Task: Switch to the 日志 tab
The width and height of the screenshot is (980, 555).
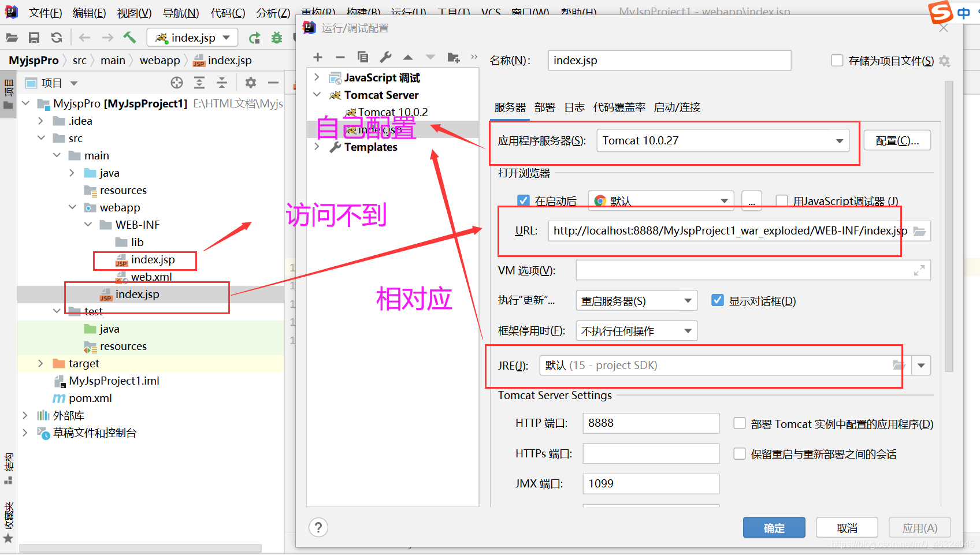Action: click(x=574, y=107)
